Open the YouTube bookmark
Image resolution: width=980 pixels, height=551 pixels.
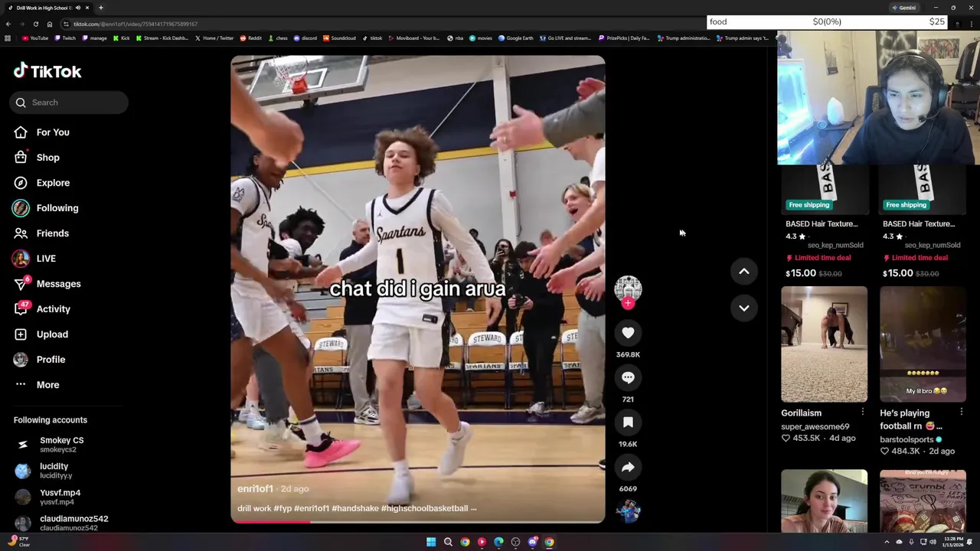pos(35,38)
